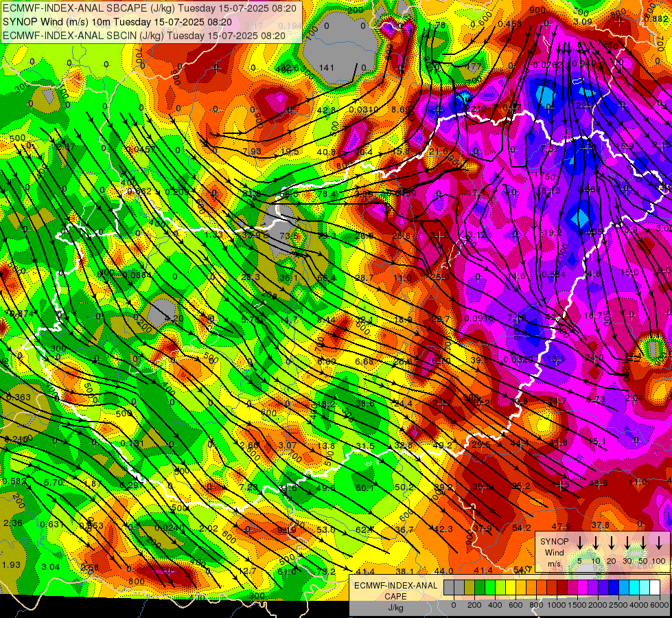The height and width of the screenshot is (618, 672).
Task: Click the '1000' tick label in CAPE legend
Action: [x=557, y=605]
